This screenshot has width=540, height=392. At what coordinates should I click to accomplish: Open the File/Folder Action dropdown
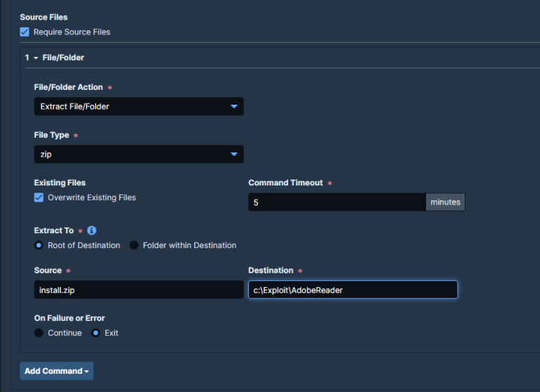tap(139, 107)
